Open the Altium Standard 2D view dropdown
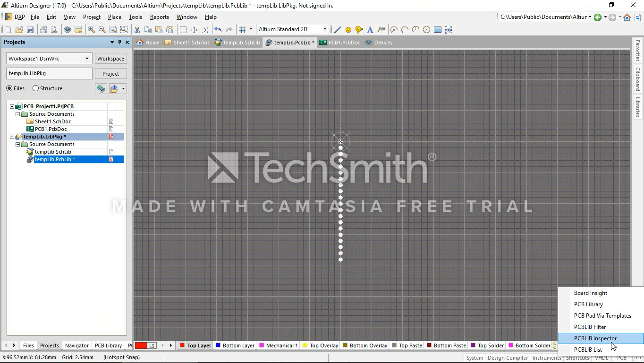This screenshot has height=363, width=644. [324, 29]
